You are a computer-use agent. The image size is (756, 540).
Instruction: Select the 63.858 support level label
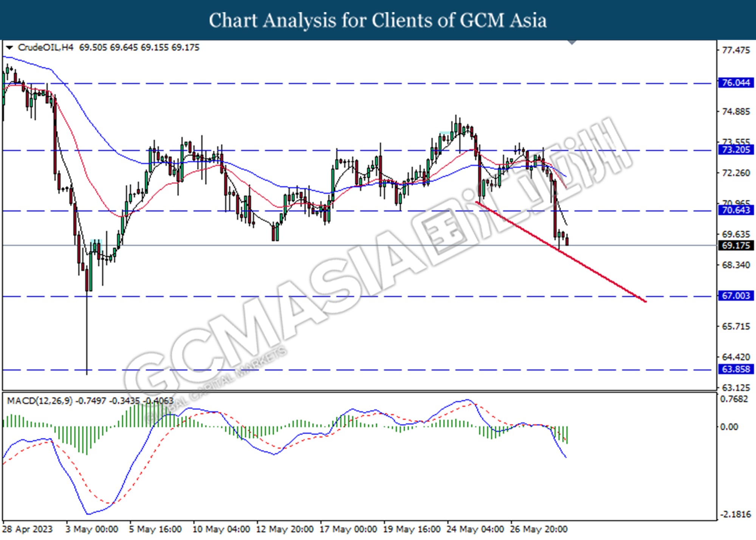click(x=736, y=369)
